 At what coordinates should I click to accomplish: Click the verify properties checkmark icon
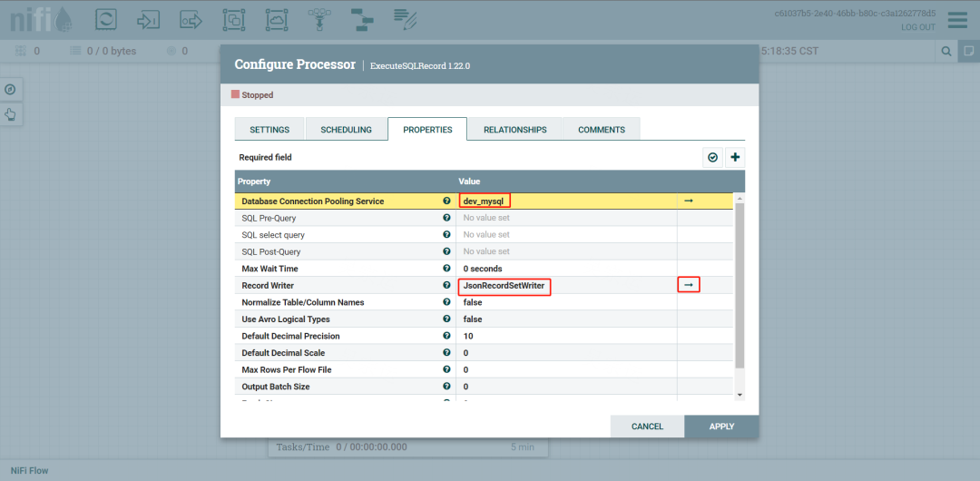pyautogui.click(x=712, y=158)
